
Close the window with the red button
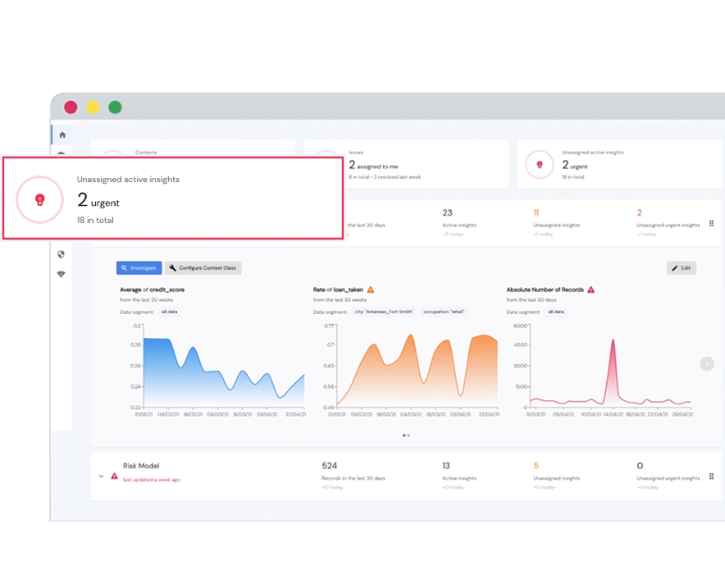tap(71, 107)
